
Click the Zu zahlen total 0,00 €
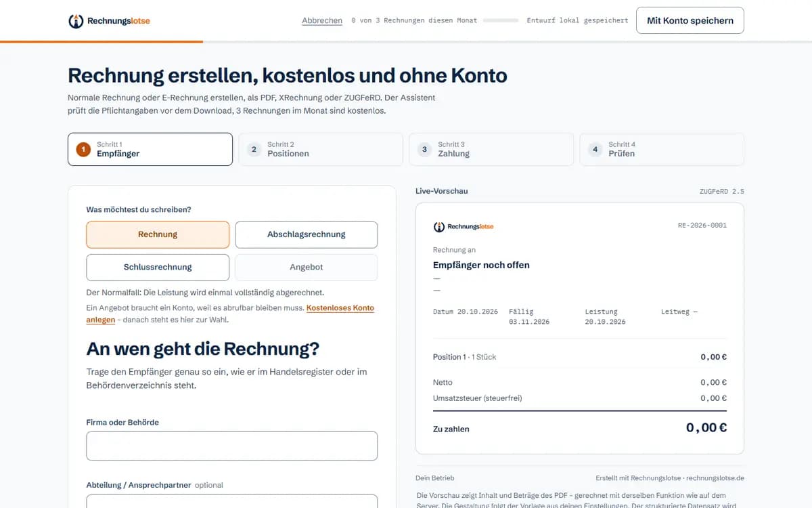point(706,427)
